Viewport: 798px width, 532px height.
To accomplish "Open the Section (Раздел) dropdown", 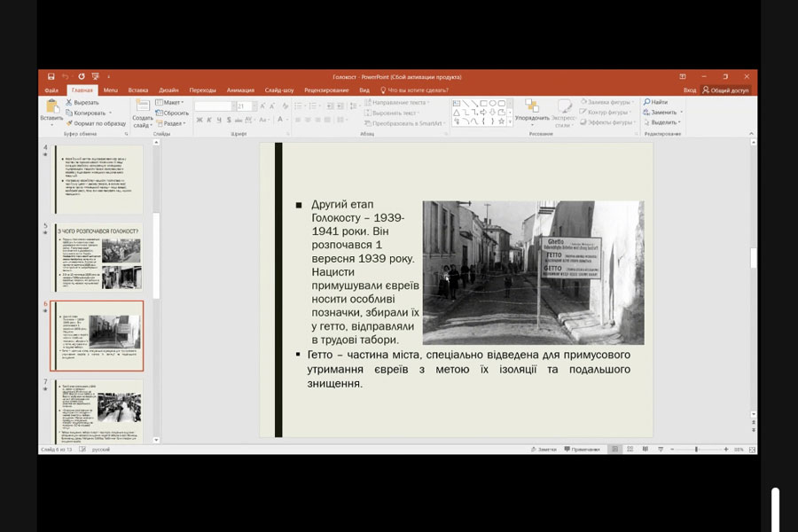I will coord(174,123).
